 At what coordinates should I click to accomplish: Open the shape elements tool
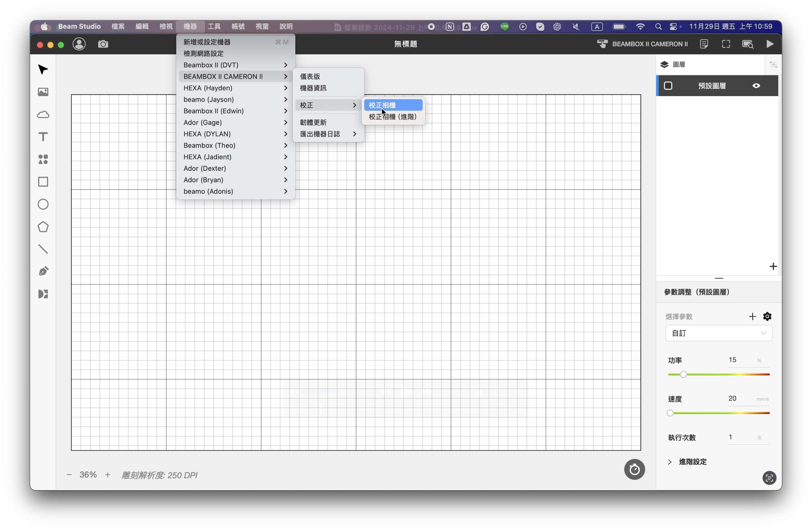click(x=43, y=159)
